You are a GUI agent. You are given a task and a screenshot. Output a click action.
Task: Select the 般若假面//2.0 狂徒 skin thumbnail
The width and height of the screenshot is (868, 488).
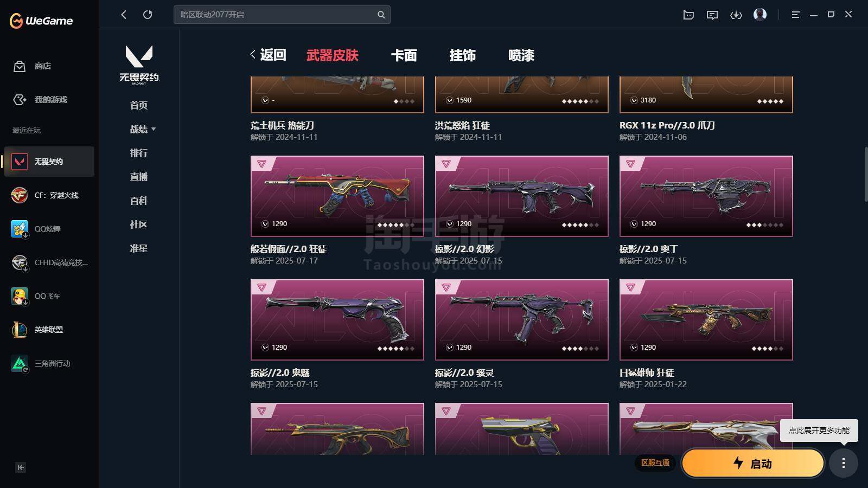tap(337, 196)
